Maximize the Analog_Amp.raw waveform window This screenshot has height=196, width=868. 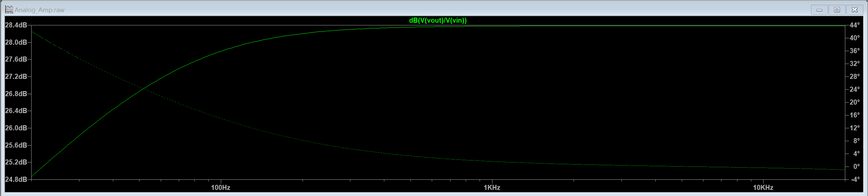837,10
